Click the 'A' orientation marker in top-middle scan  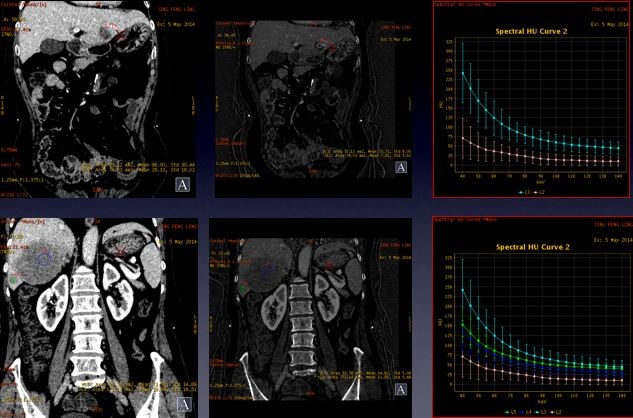(x=401, y=167)
